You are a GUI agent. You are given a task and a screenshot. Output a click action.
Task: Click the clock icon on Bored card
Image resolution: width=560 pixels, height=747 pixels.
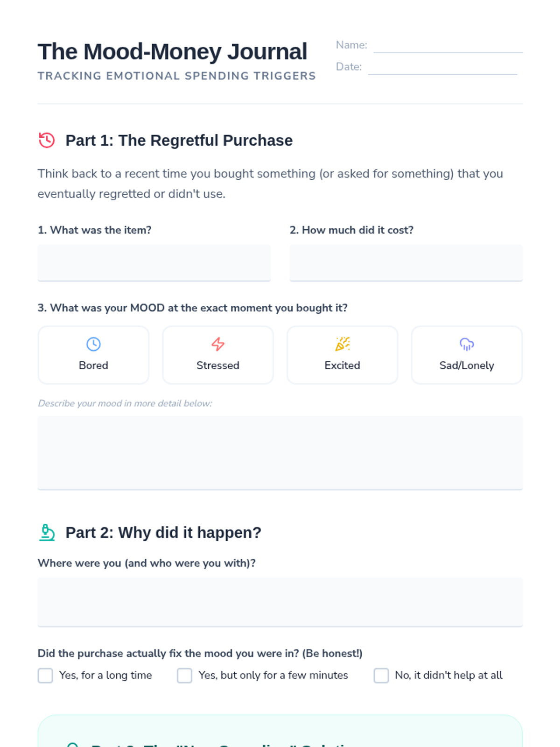(93, 344)
